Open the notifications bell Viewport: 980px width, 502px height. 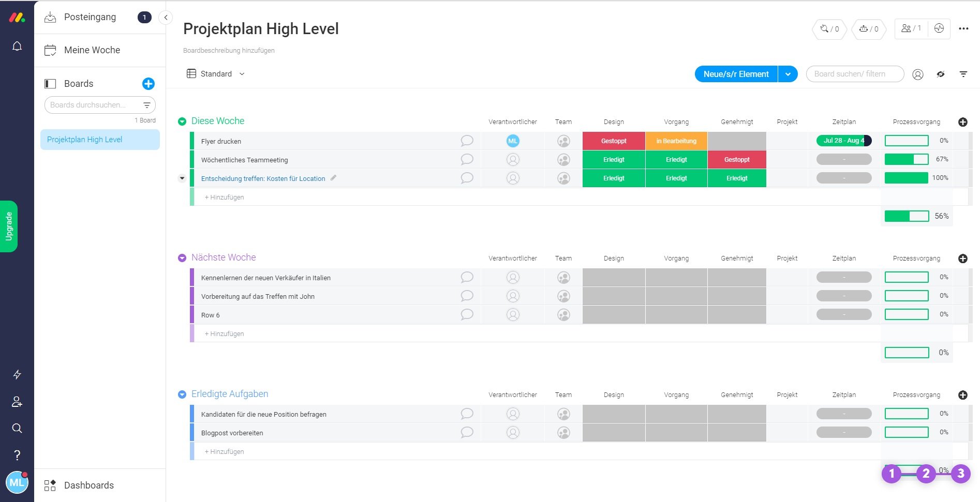tap(17, 47)
